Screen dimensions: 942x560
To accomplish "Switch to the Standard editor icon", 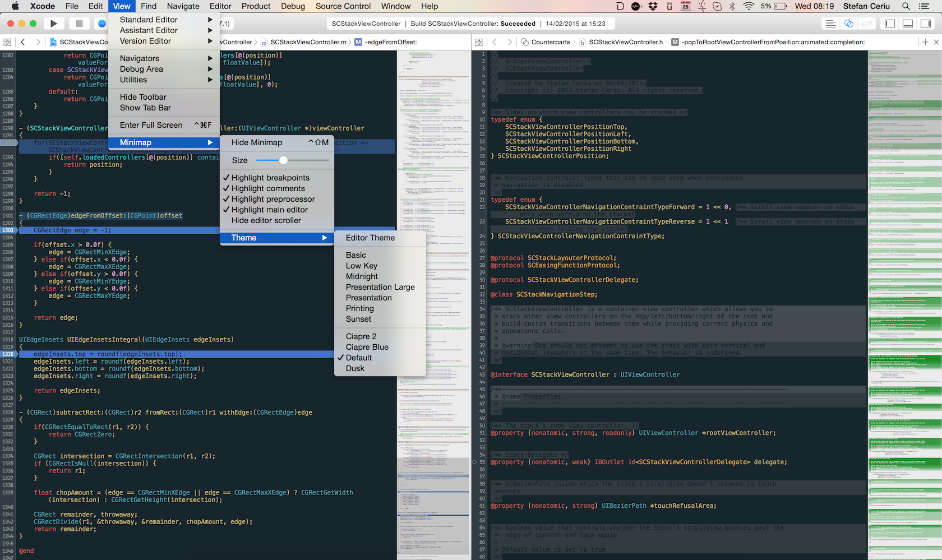I will (831, 24).
